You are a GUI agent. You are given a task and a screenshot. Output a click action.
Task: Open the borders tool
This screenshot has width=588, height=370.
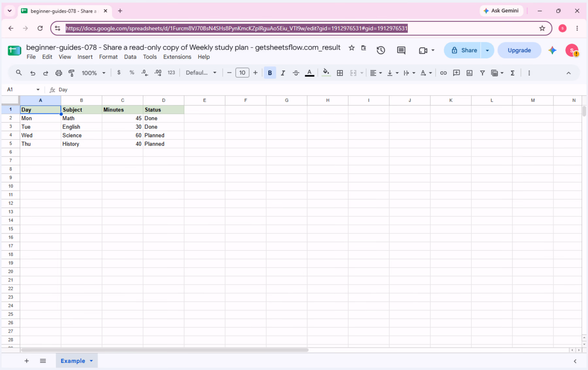click(x=340, y=73)
